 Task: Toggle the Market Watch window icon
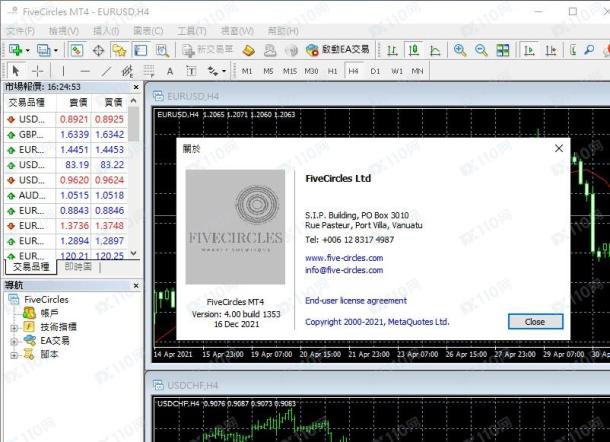pos(77,50)
